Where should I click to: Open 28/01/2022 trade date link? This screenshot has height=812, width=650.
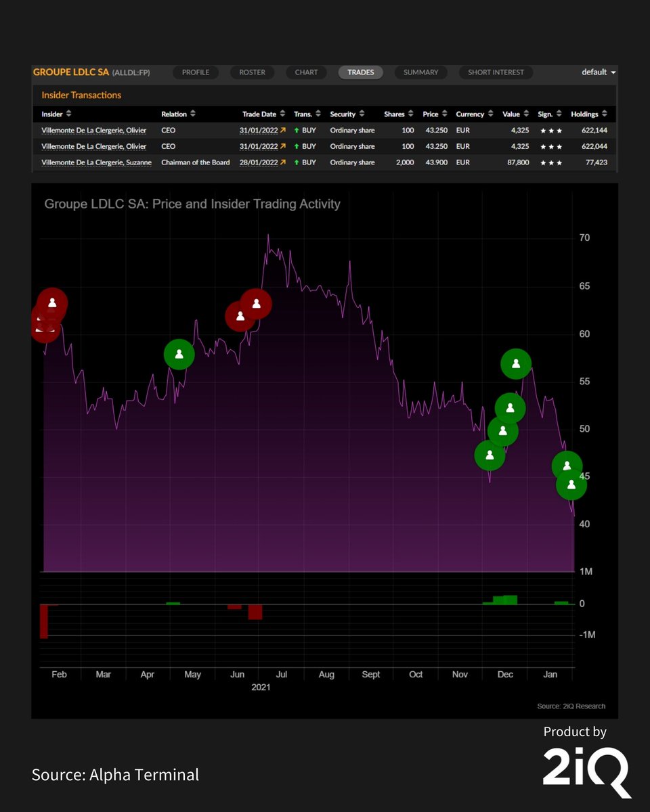click(259, 162)
